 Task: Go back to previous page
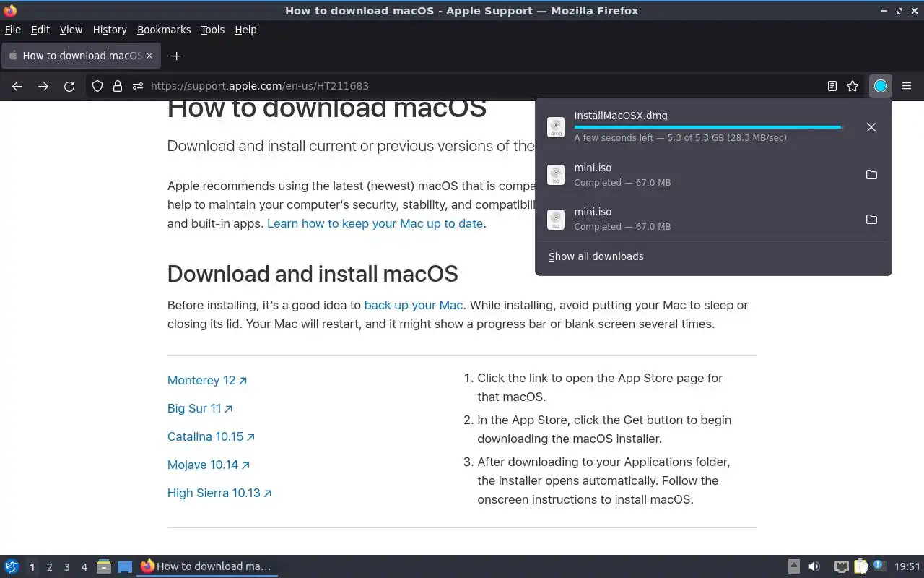pyautogui.click(x=17, y=86)
